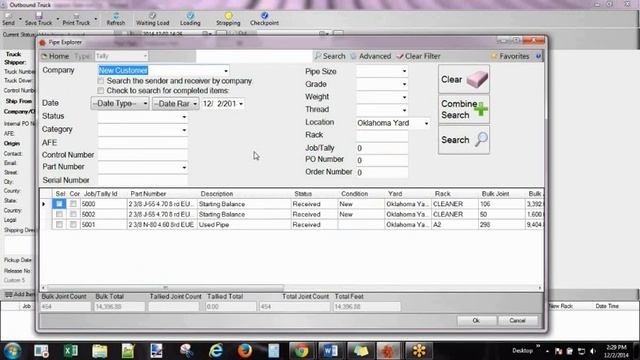The height and width of the screenshot is (360, 640).
Task: Click the Rack input field
Action: tap(382, 135)
